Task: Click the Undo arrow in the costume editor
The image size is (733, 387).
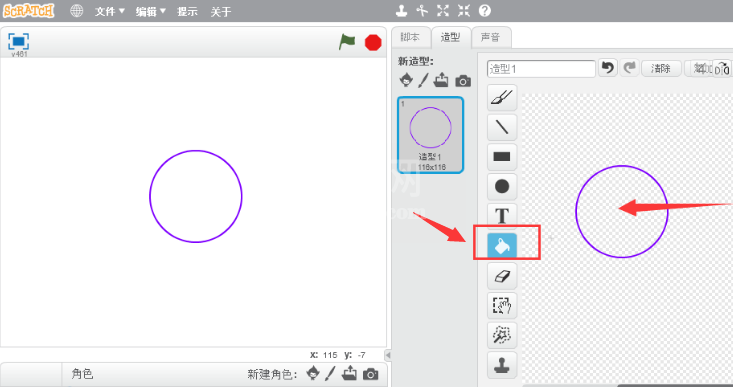Action: [608, 68]
